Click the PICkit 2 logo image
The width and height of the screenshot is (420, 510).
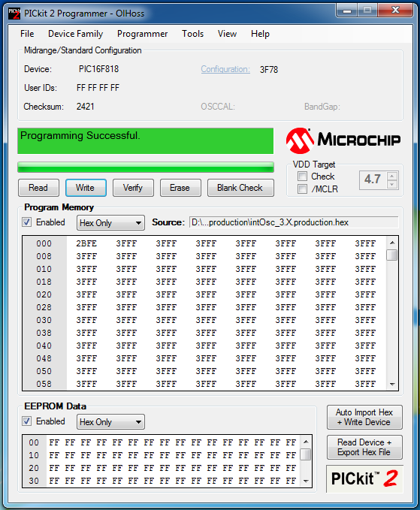point(364,478)
